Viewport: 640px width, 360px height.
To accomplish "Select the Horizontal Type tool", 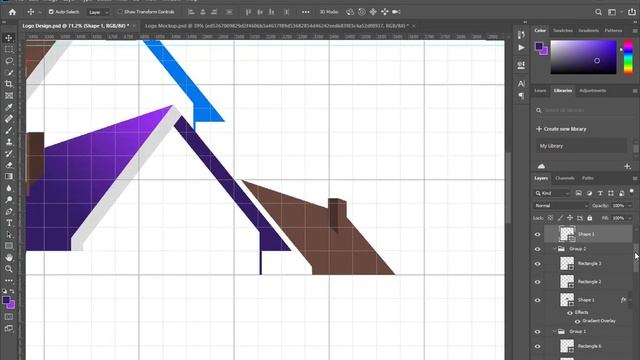I will point(9,223).
